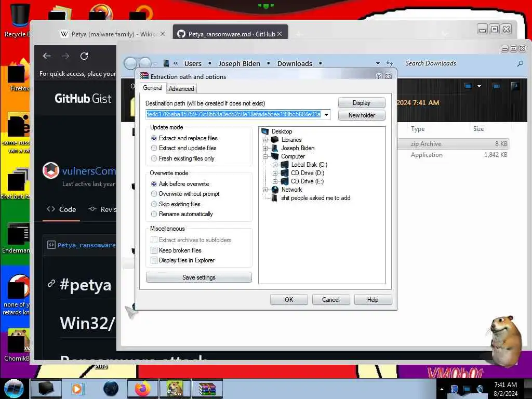The image size is (532, 399).
Task: Click the Search Downloads field
Action: coord(458,63)
